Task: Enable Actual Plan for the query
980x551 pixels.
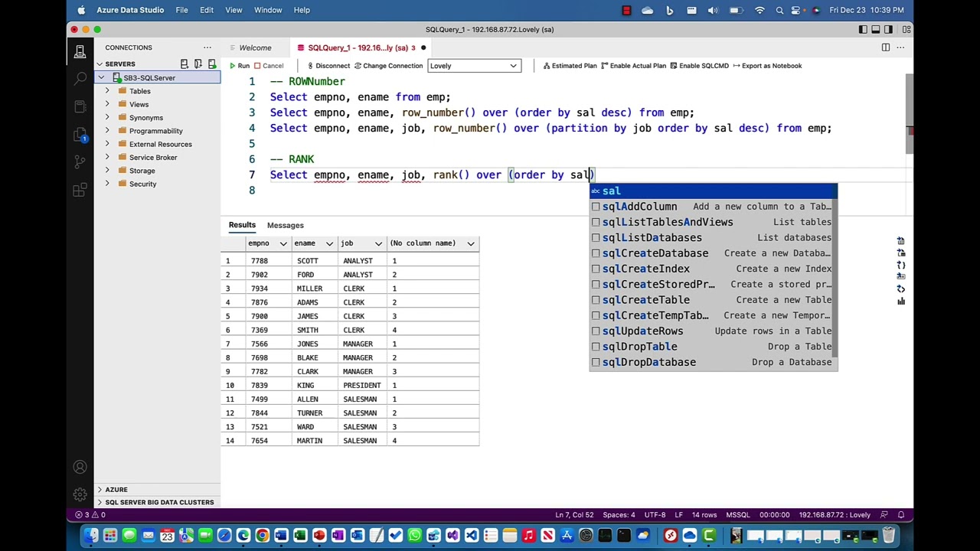Action: (633, 66)
